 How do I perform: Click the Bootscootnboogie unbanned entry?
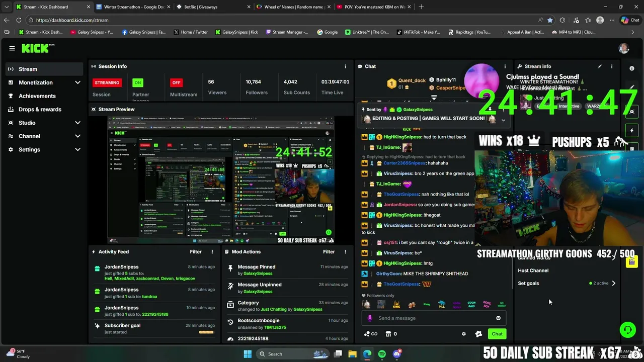tap(287, 324)
